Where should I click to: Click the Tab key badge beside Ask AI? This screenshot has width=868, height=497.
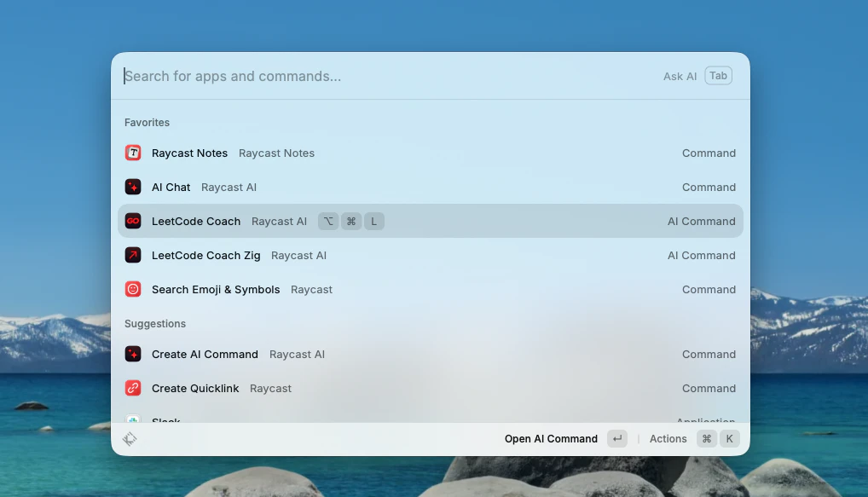pyautogui.click(x=719, y=76)
